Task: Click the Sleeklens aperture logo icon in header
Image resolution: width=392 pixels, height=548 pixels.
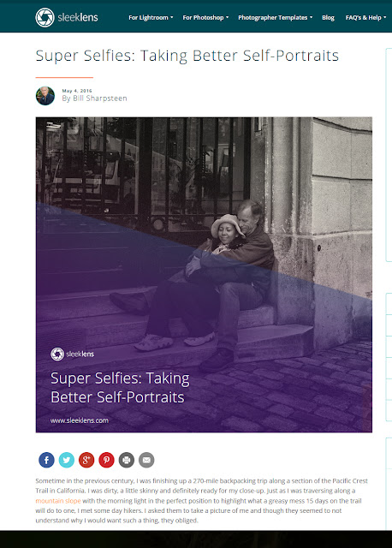Action: (x=45, y=17)
